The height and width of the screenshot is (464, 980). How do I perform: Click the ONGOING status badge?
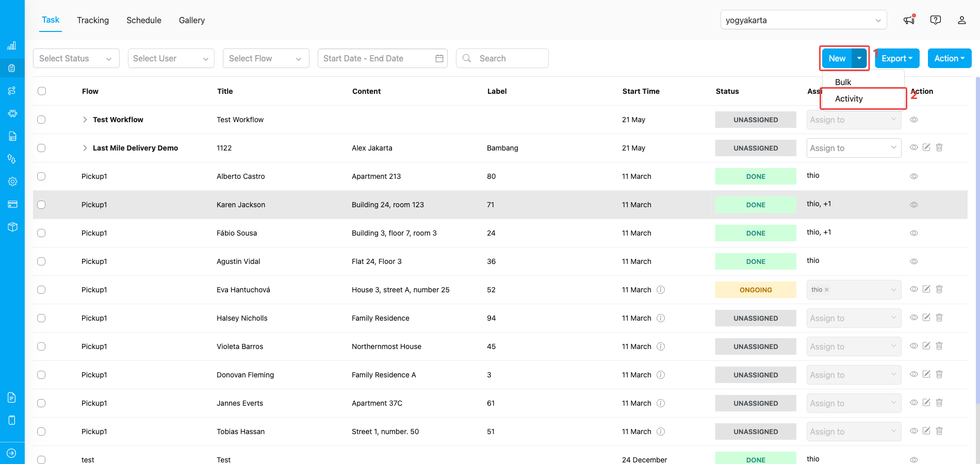pyautogui.click(x=756, y=290)
